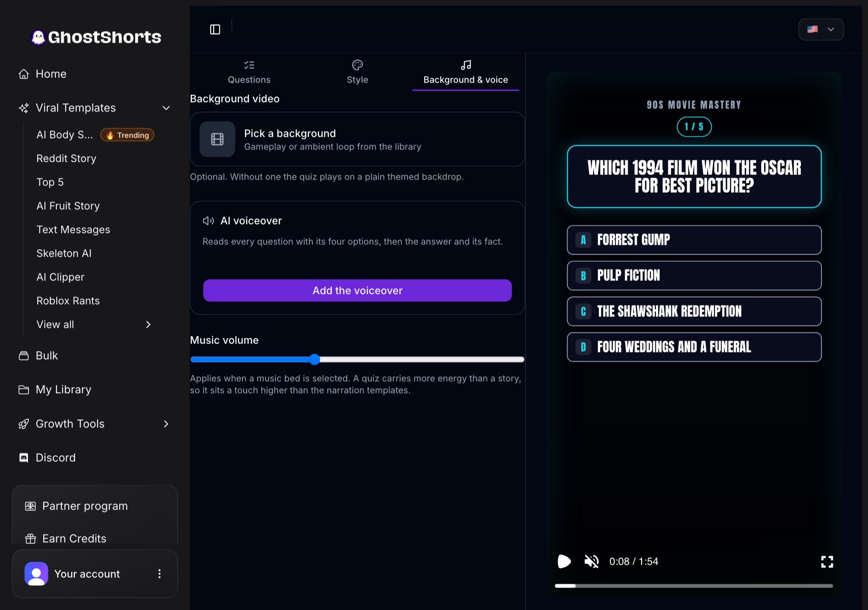Click the GhostShorts ghost logo
This screenshot has height=610, width=868.
coord(38,37)
